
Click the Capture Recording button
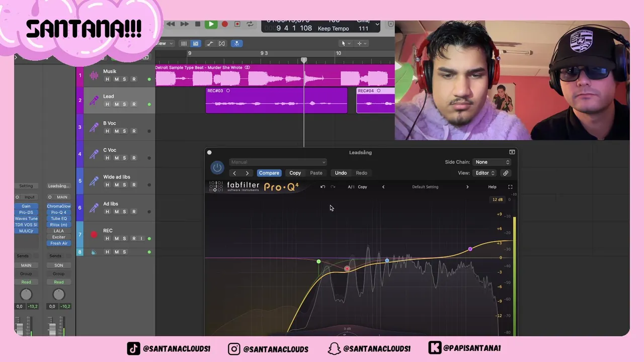pos(237,24)
